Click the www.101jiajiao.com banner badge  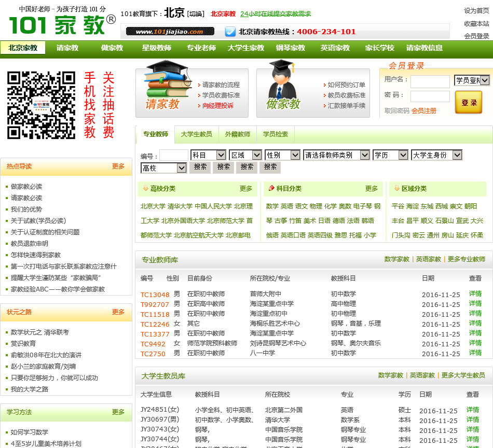(170, 32)
